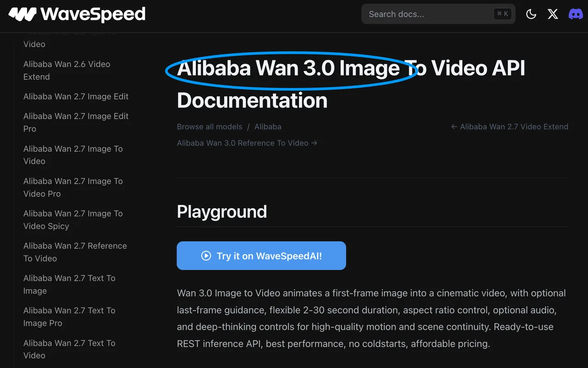This screenshot has height=368, width=588.
Task: Click play icon on Try it button
Action: (206, 256)
